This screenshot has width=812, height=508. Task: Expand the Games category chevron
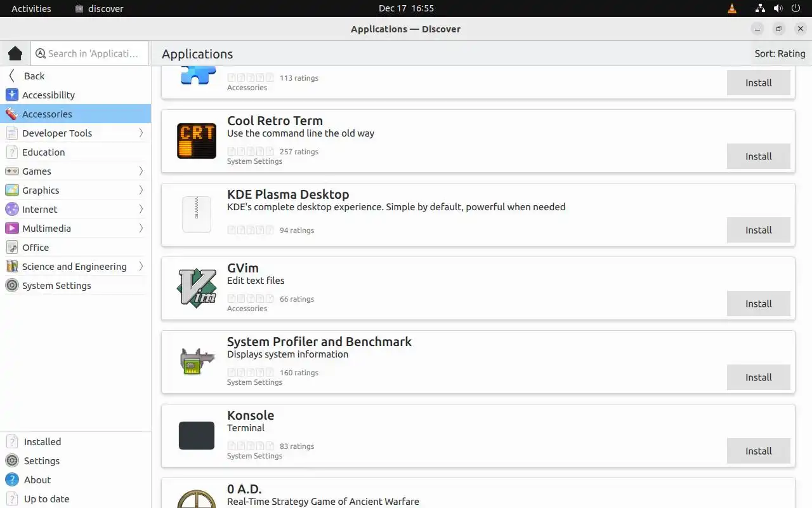pos(141,171)
